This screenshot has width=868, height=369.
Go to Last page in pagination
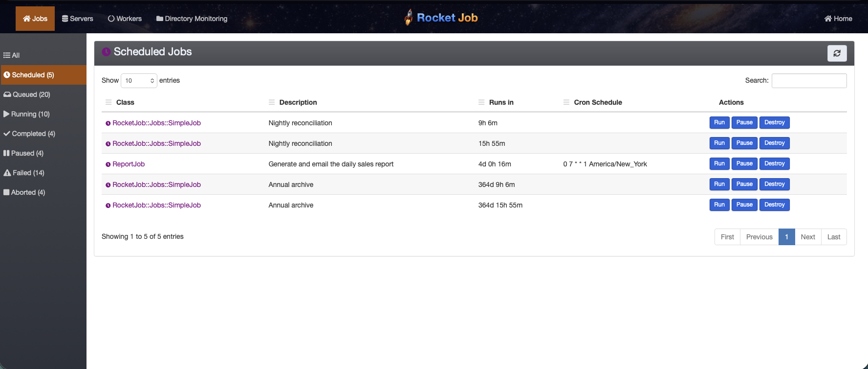834,237
